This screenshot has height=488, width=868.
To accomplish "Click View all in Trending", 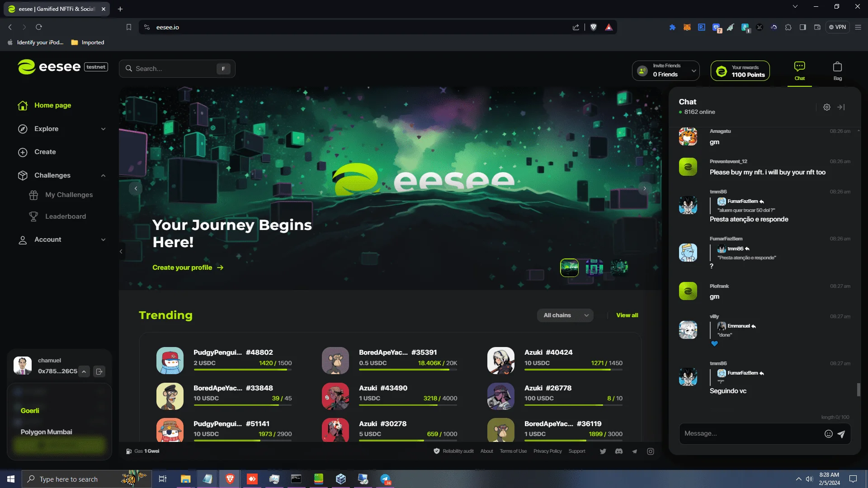I will click(627, 315).
